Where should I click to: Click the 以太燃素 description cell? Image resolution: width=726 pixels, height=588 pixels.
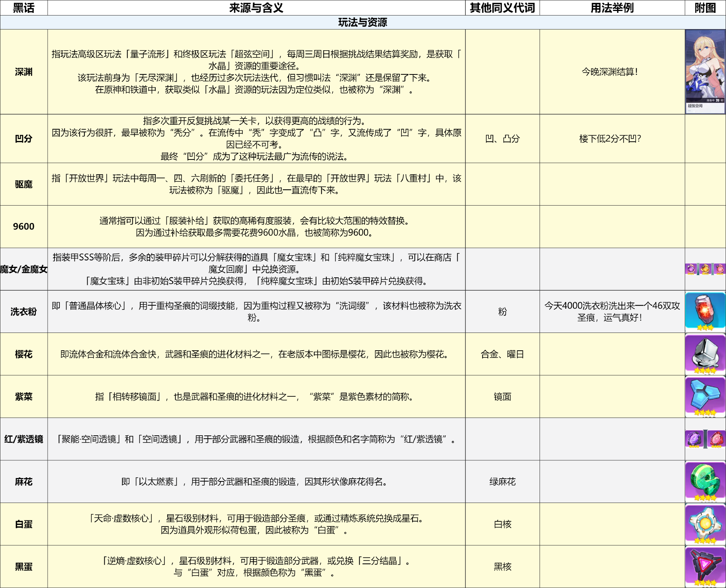coord(256,481)
